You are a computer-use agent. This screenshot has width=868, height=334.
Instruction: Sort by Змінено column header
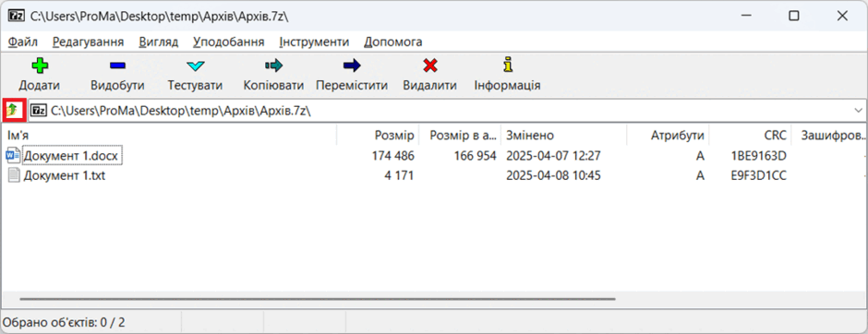564,136
